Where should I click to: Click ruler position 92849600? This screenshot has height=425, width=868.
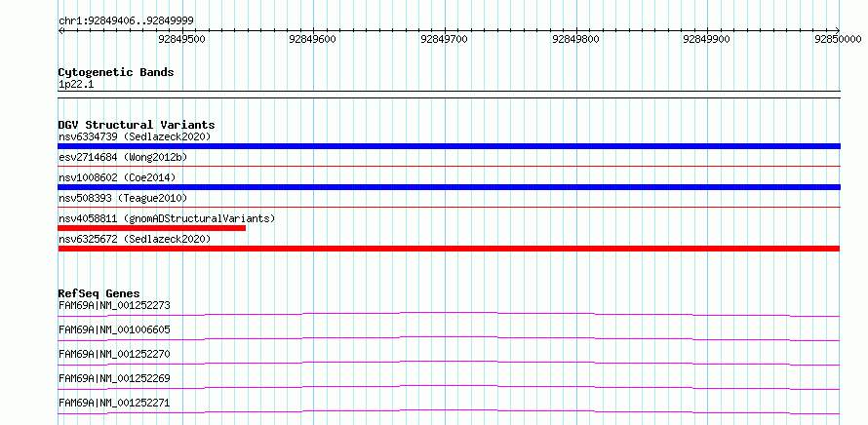[x=313, y=39]
